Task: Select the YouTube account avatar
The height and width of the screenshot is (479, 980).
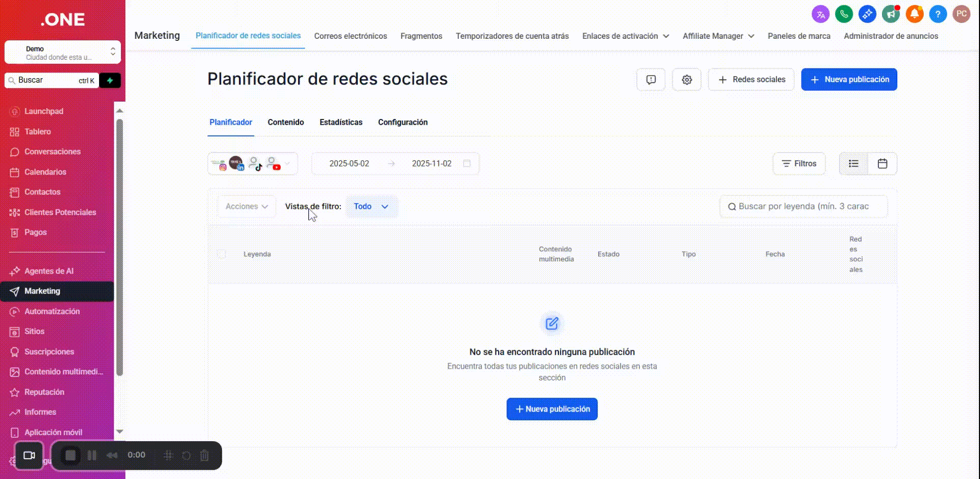Action: coord(273,164)
